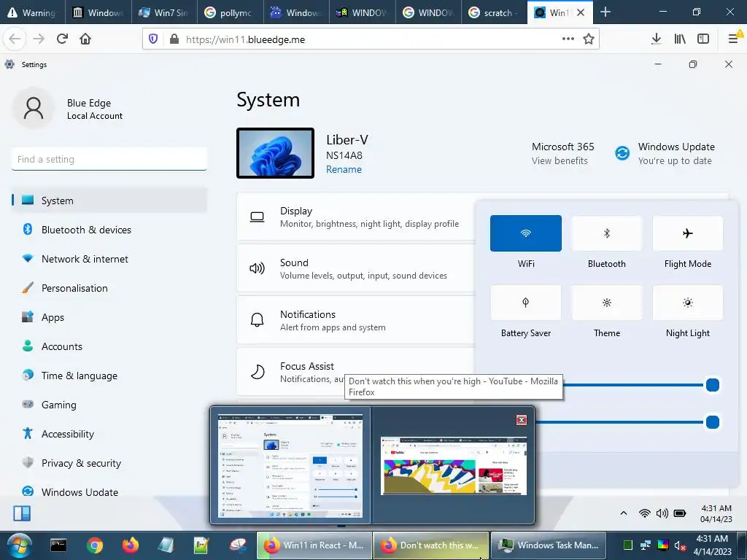Open Privacy & security settings
Viewport: 747px width, 560px height.
click(109, 463)
